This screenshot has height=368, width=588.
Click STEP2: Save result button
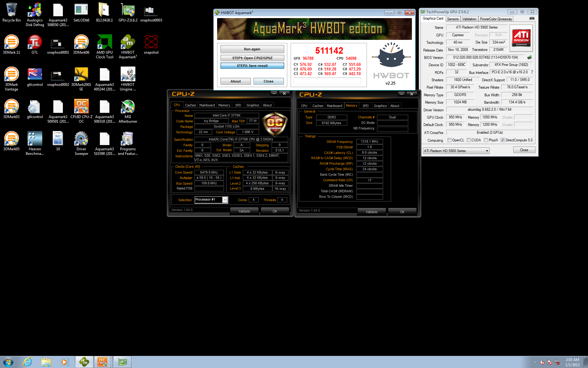(x=252, y=66)
